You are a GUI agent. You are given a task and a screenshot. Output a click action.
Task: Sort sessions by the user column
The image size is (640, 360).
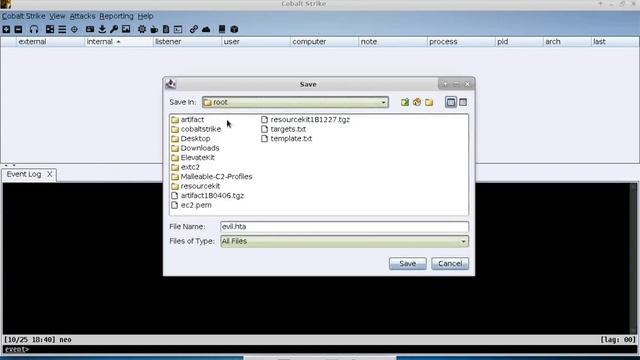[256, 42]
